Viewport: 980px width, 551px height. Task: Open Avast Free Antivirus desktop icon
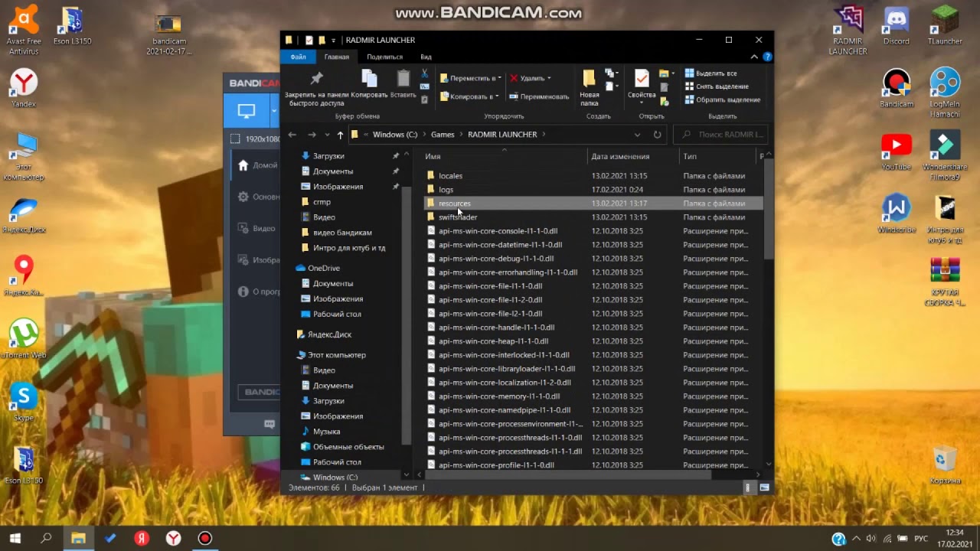(24, 31)
